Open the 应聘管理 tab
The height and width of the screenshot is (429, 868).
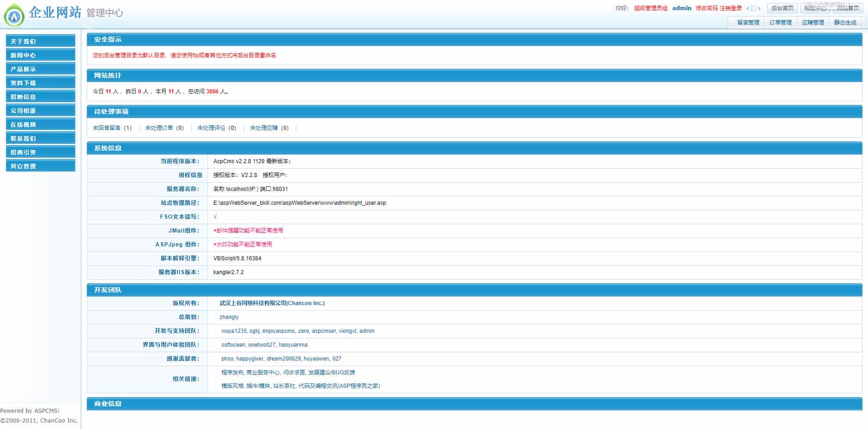pyautogui.click(x=813, y=22)
